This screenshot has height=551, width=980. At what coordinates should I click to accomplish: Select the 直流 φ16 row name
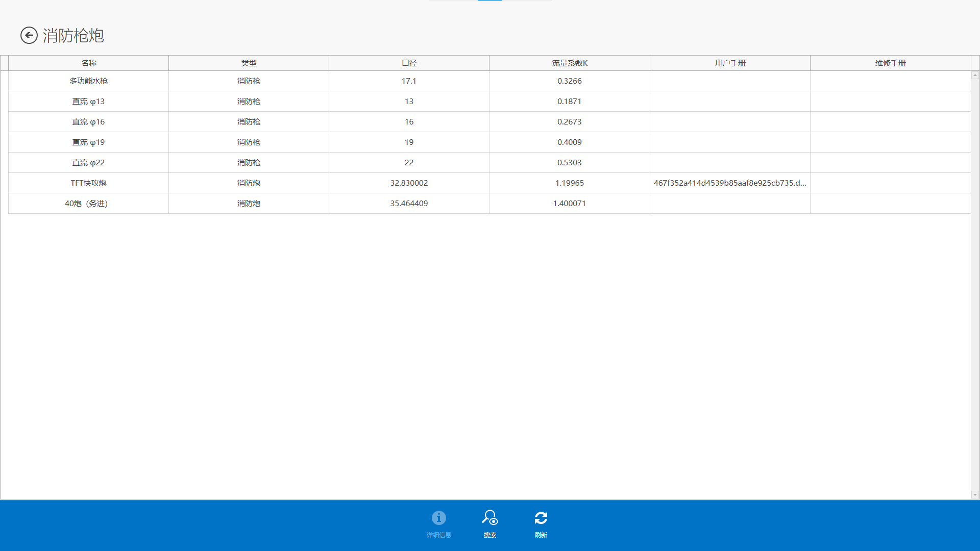[x=89, y=122]
